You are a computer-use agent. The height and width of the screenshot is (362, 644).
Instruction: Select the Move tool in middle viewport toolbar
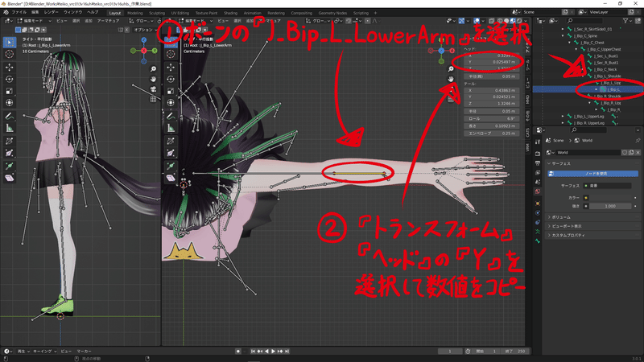point(171,67)
